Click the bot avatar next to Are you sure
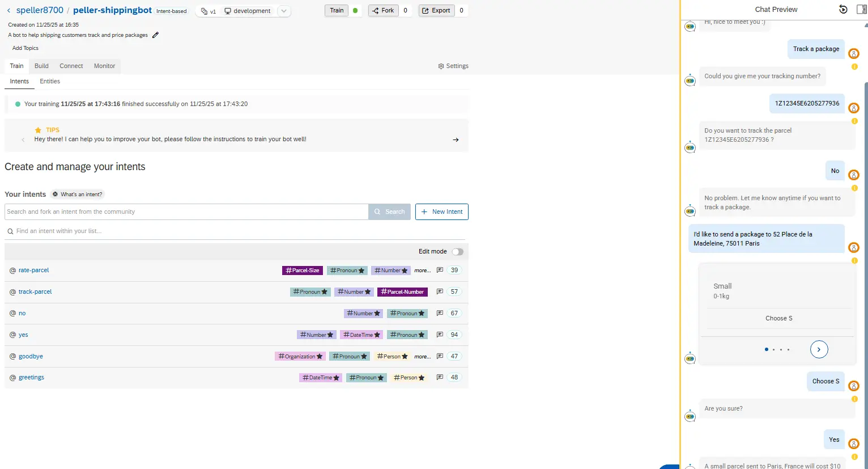This screenshot has width=868, height=469. click(x=690, y=416)
